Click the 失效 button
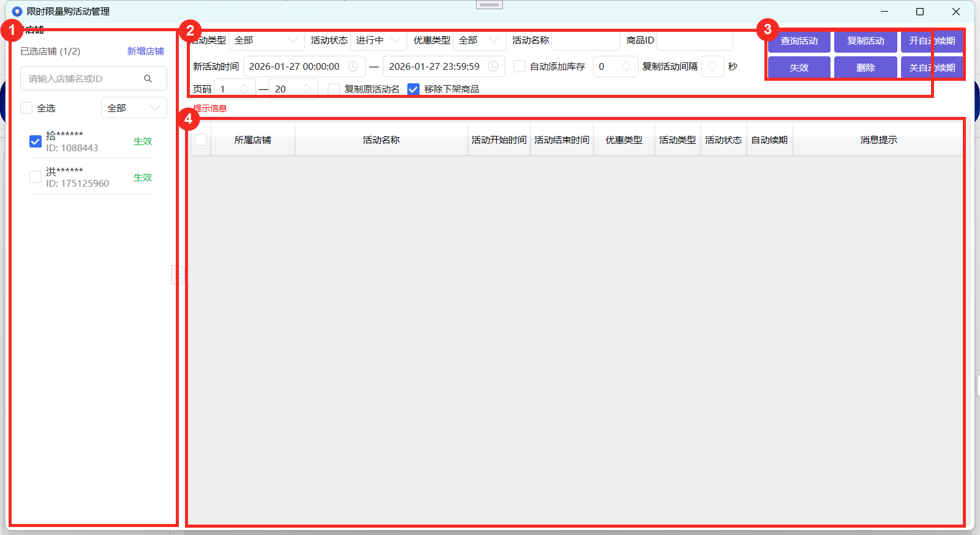Viewport: 980px width, 535px height. [799, 67]
